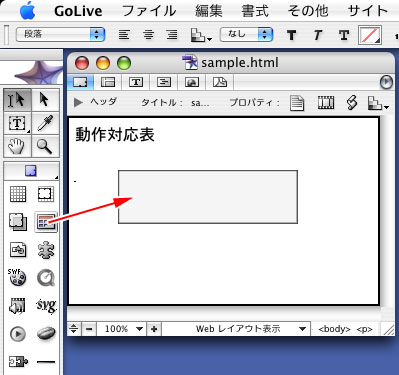Screen dimensions: 399x375
Task: Open the objects palette category selector
Action: tap(31, 171)
